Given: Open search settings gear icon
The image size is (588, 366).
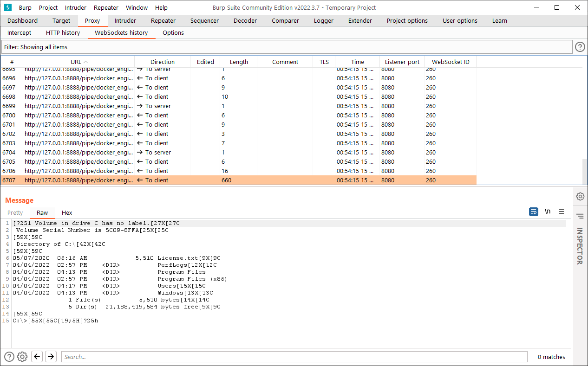Looking at the screenshot, I should 22,357.
